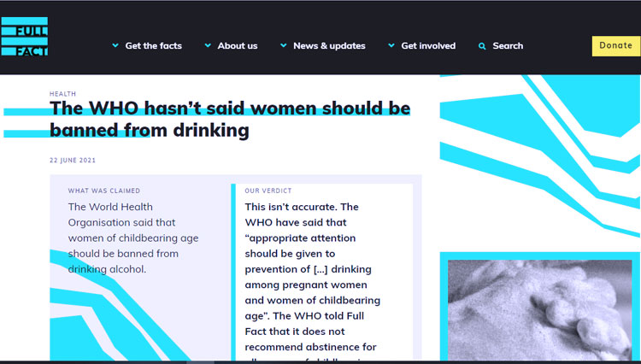The width and height of the screenshot is (641, 364).
Task: Click the yellow Donate button
Action: click(x=616, y=46)
